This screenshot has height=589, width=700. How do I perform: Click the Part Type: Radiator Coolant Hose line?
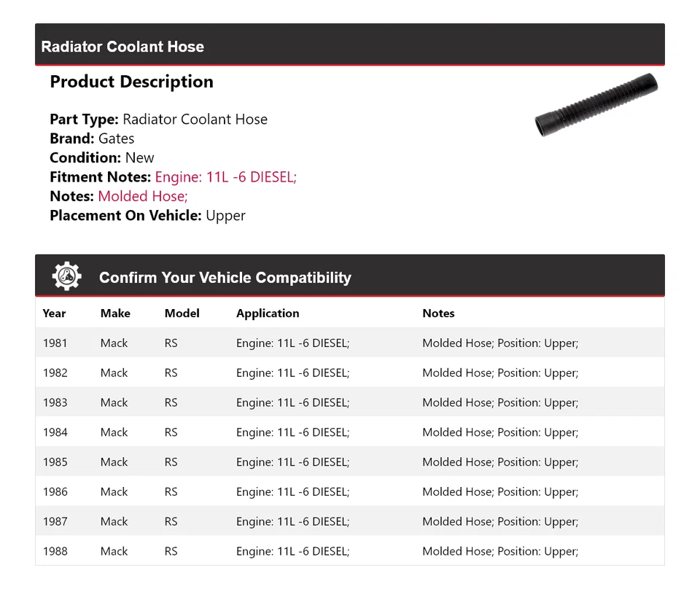pyautogui.click(x=158, y=119)
